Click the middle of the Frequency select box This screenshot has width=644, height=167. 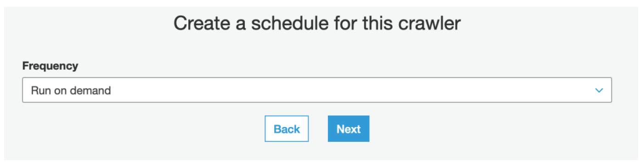pyautogui.click(x=317, y=90)
